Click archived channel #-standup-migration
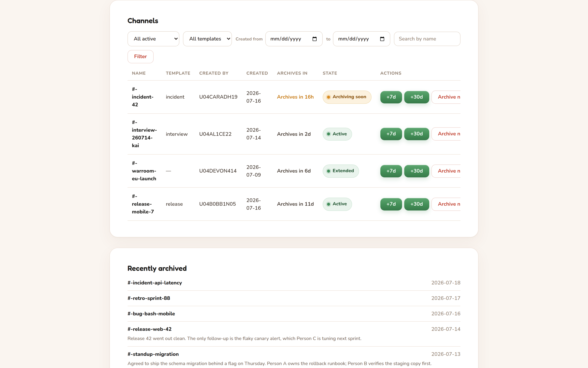The width and height of the screenshot is (588, 368). point(153,354)
